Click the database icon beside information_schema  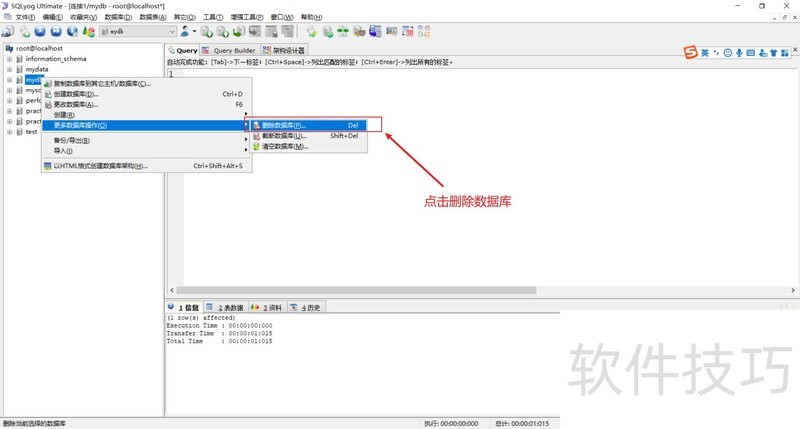coord(19,59)
